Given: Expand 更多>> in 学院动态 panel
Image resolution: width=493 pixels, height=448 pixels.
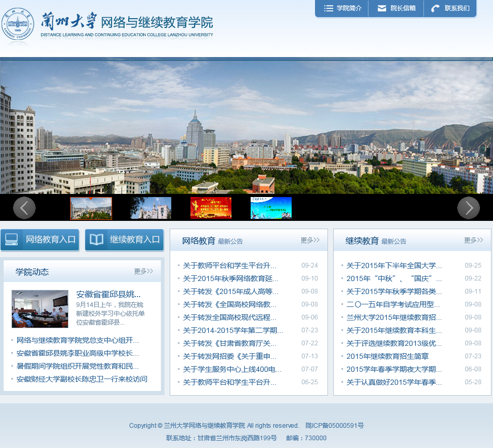Looking at the screenshot, I should point(143,271).
